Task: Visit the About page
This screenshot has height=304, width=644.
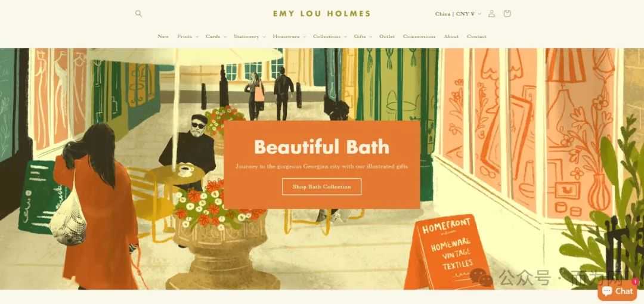Action: click(x=451, y=36)
